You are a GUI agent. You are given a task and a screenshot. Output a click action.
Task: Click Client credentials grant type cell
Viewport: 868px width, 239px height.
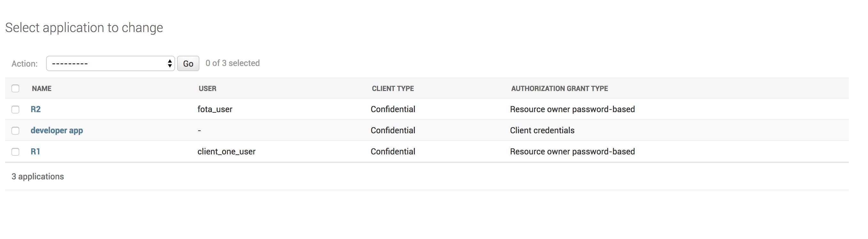coord(542,130)
